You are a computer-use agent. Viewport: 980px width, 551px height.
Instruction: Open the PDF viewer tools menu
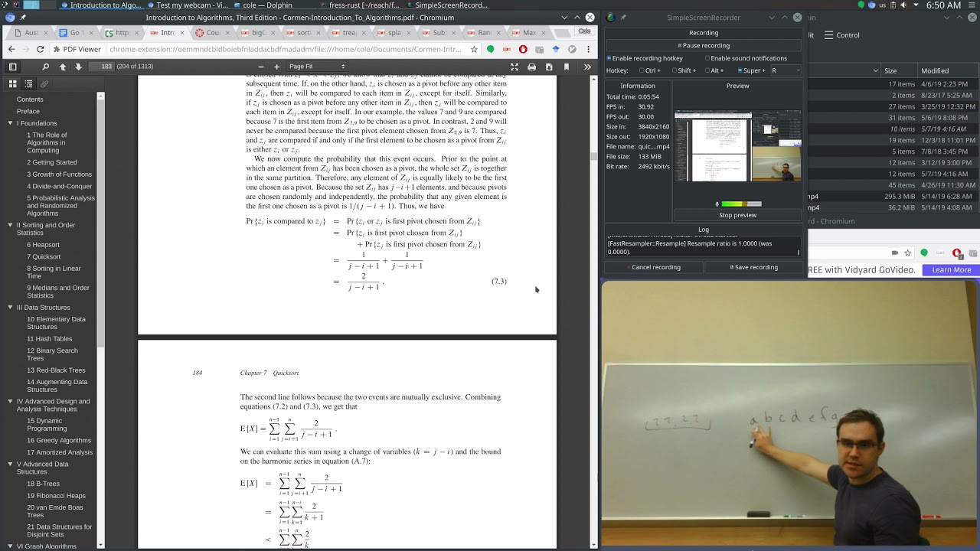(x=587, y=67)
